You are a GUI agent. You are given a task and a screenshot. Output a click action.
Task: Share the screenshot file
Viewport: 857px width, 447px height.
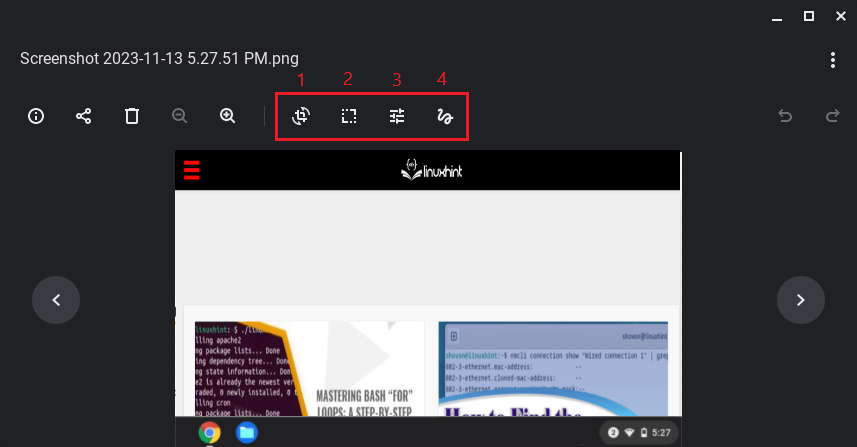84,116
